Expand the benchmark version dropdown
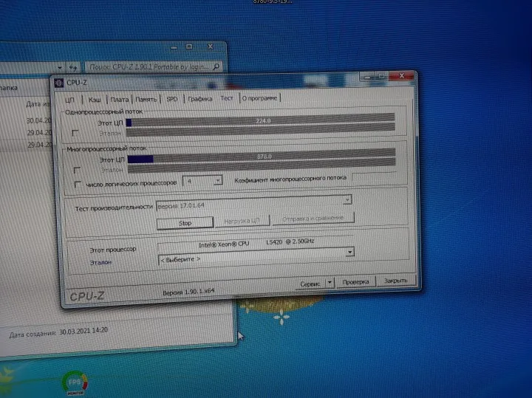The image size is (532, 398). (347, 199)
